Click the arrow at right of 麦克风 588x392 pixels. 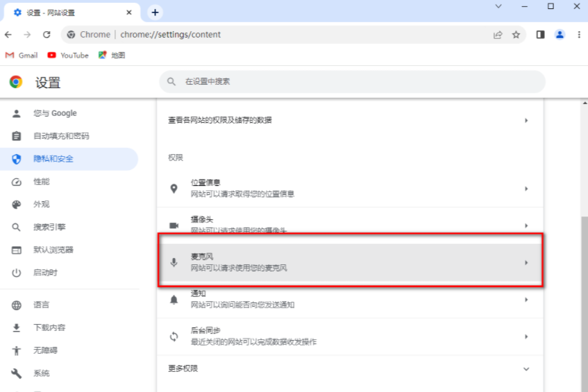point(526,262)
